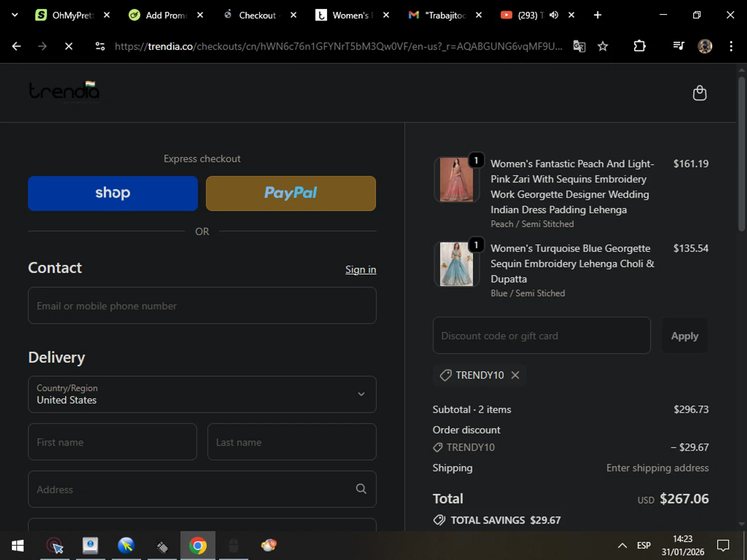Click the Apply discount button
Screen dimensions: 747x560
tap(685, 336)
